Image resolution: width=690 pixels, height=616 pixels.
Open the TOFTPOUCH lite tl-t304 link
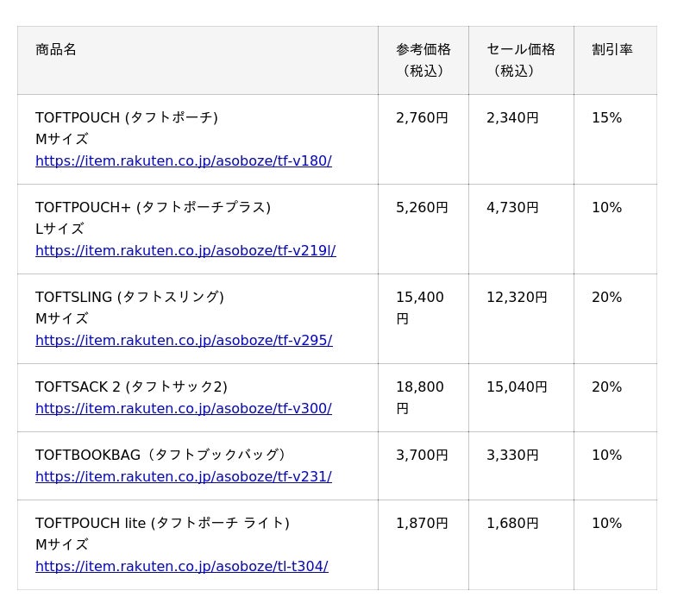pos(182,566)
